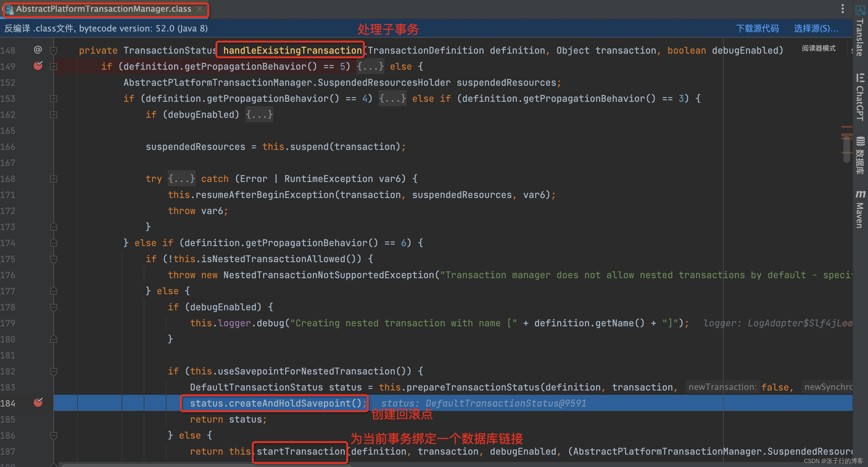Click the folded {...} placeholder after == 4)
This screenshot has width=868, height=467.
click(392, 98)
